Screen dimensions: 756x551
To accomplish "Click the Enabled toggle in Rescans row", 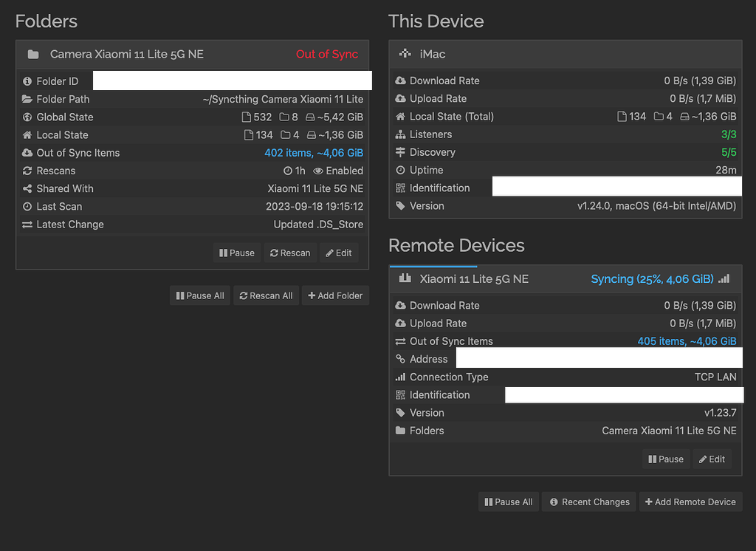I will point(338,170).
